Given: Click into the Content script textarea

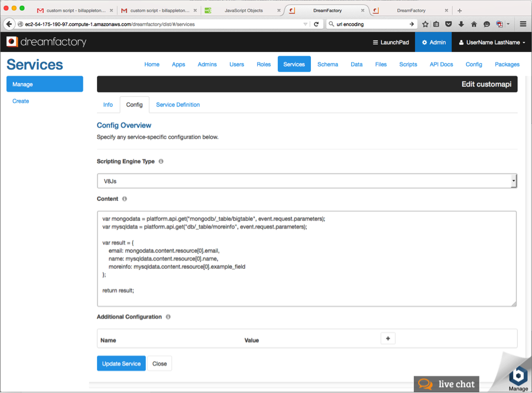Looking at the screenshot, I should (307, 259).
